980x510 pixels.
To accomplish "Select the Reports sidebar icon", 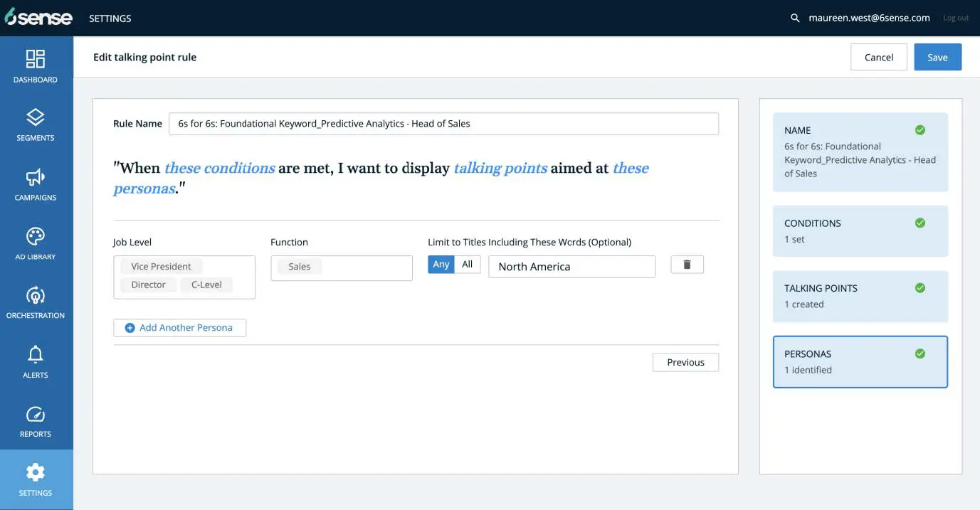I will (36, 419).
